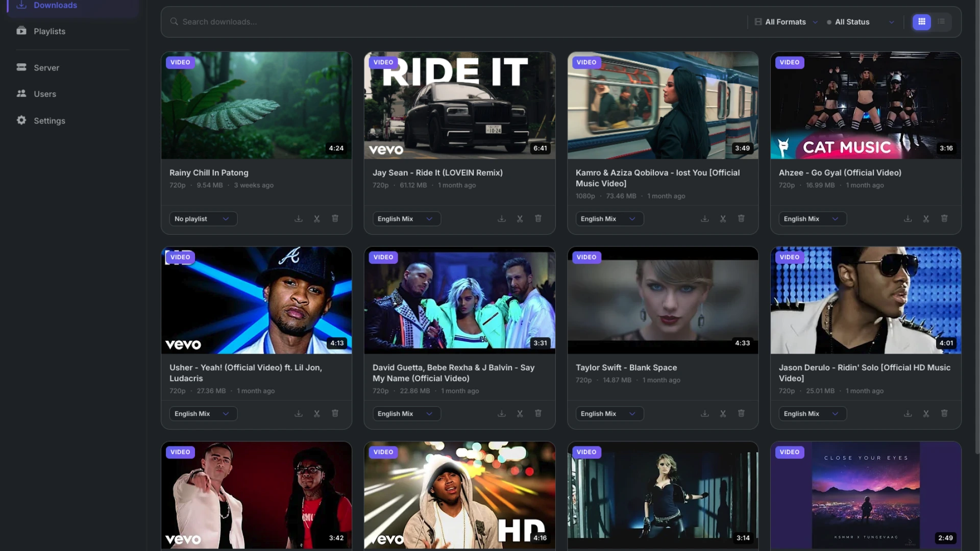
Task: Click the title Jay Sean - Ride It (LOVEIN Remix)
Action: click(437, 173)
